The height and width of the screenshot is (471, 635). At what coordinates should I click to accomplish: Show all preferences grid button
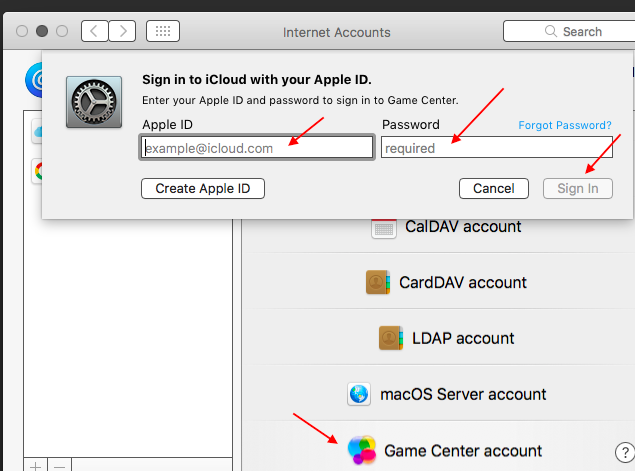tap(163, 31)
